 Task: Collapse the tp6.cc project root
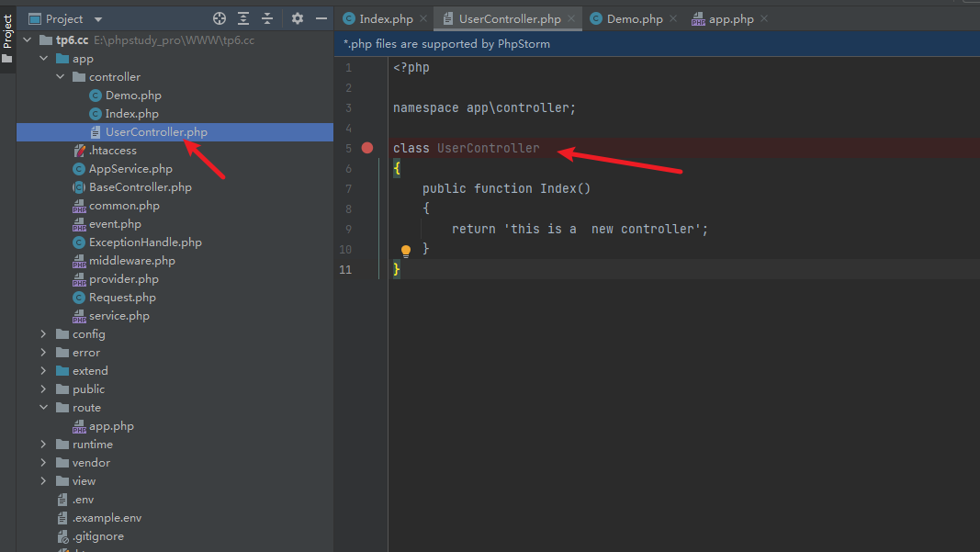coord(28,40)
